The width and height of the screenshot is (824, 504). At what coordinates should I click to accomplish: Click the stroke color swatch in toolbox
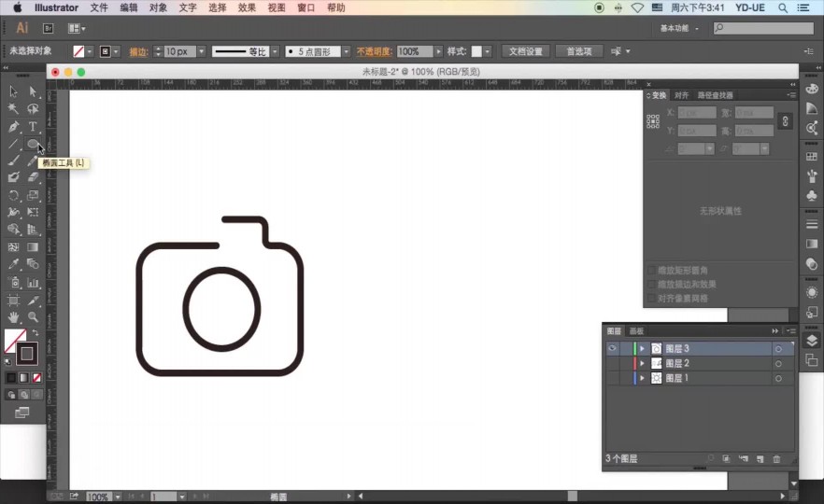(27, 354)
